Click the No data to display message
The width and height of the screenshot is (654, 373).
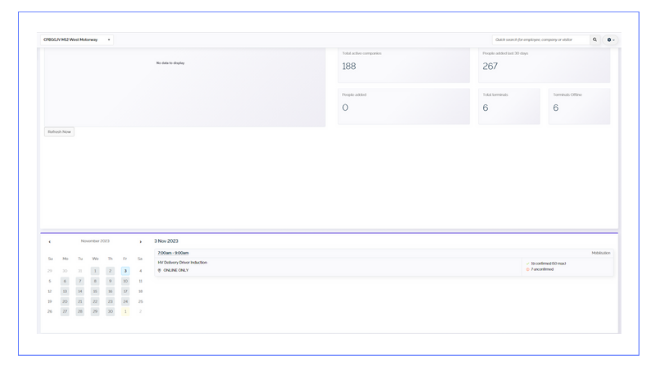click(x=170, y=63)
